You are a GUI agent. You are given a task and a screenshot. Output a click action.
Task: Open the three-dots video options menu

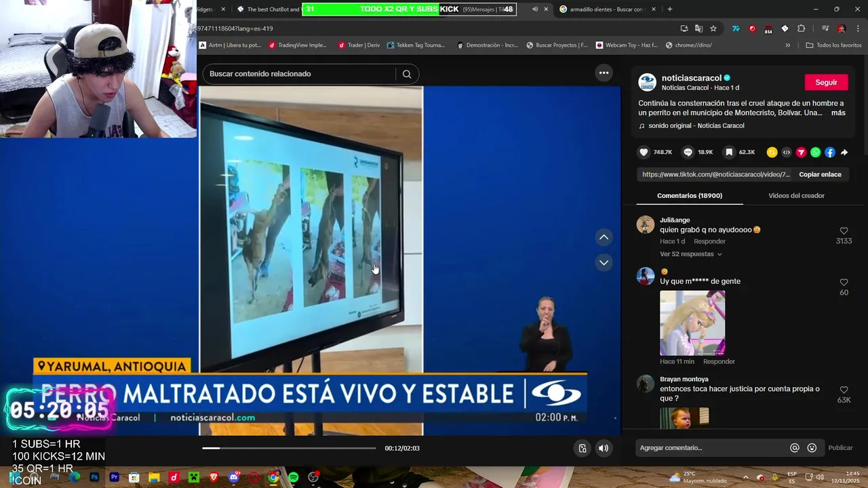pyautogui.click(x=604, y=73)
